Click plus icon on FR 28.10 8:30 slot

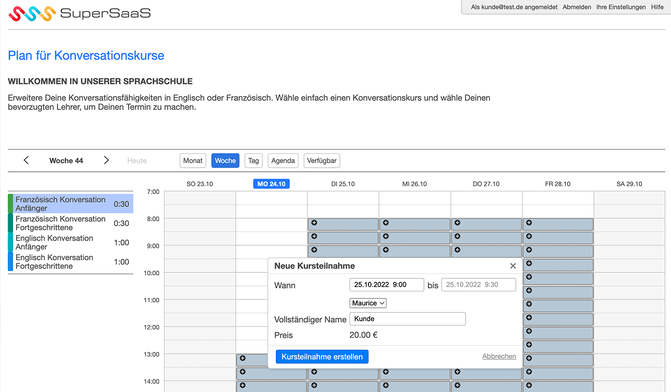click(x=529, y=236)
